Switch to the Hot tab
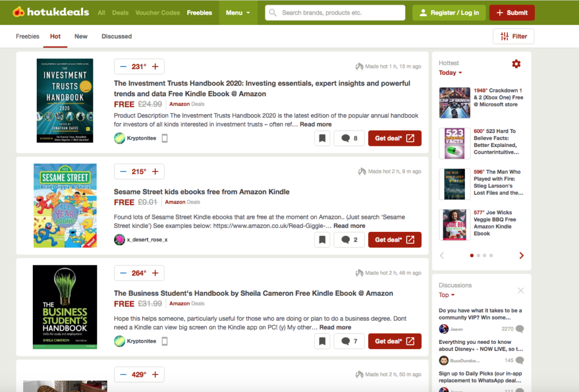579x392 pixels. coord(55,36)
